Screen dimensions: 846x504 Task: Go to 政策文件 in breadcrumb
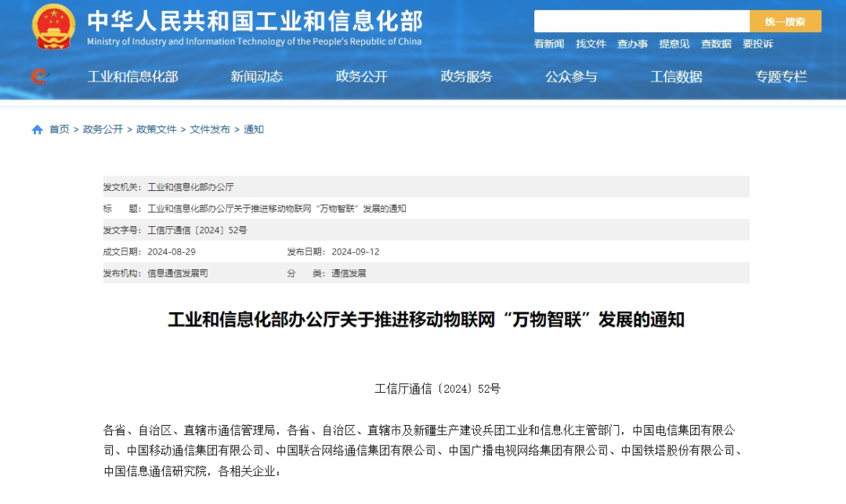tap(157, 129)
